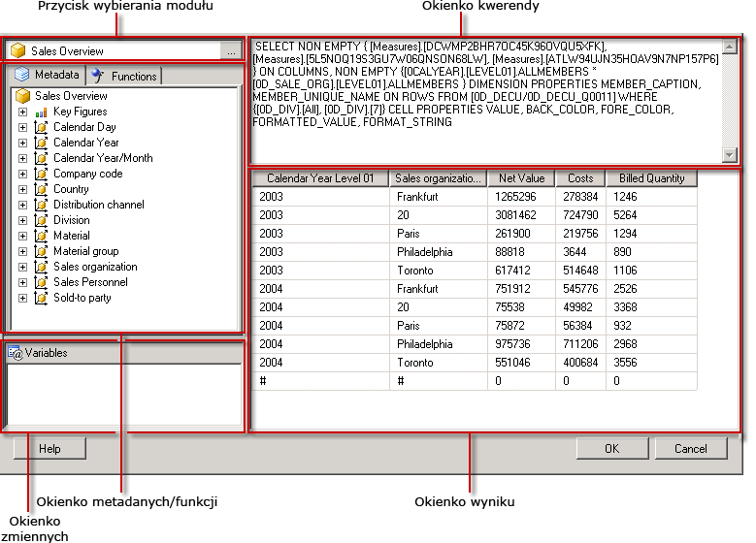Image resolution: width=756 pixels, height=543 pixels.
Task: Expand the Calendar Year/Month node
Action: pyautogui.click(x=22, y=158)
